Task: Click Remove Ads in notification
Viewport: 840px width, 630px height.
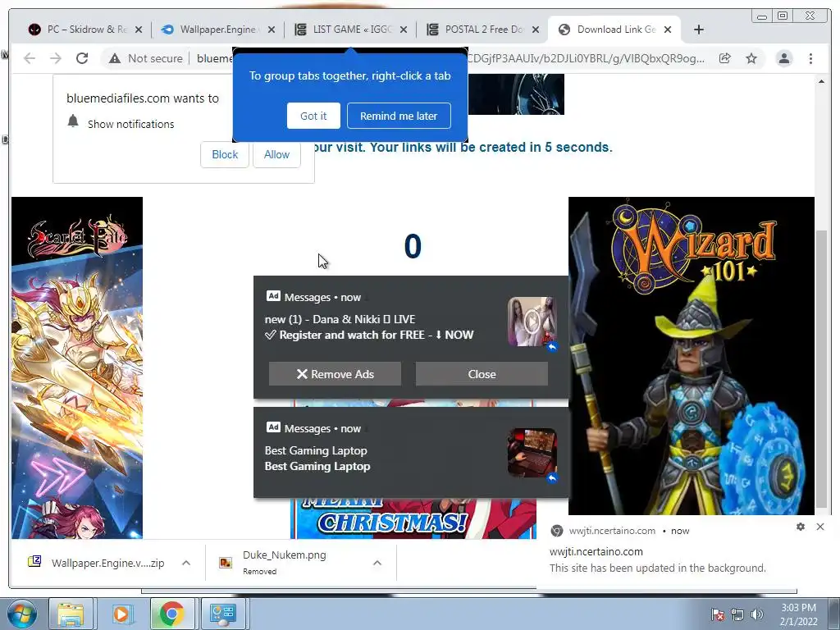Action: click(x=335, y=374)
